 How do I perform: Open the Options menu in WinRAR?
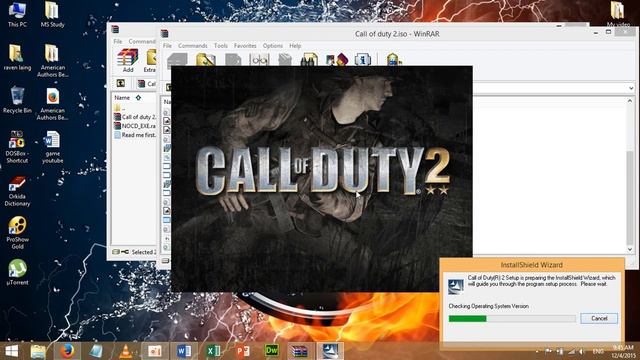click(272, 46)
